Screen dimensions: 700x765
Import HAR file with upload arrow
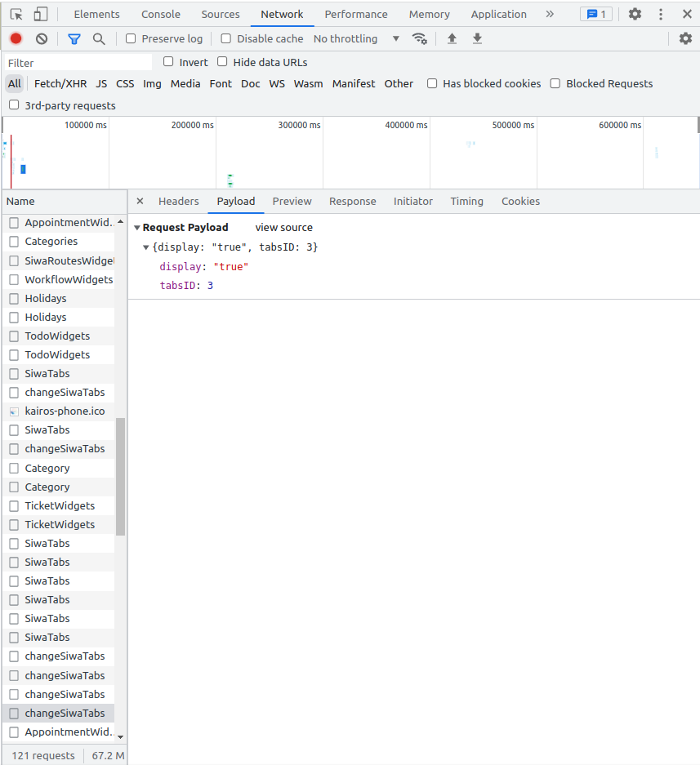pyautogui.click(x=452, y=38)
